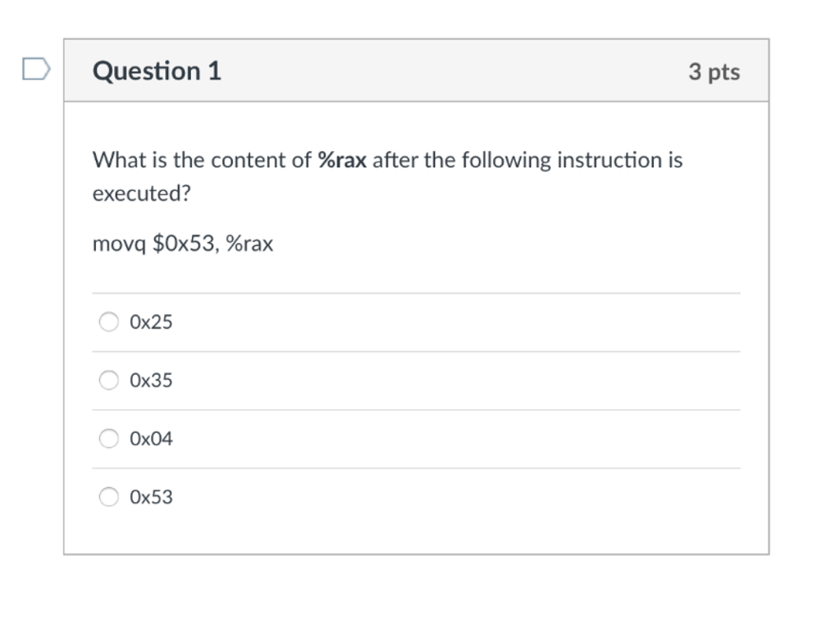Pick the 0x53 radio button
The height and width of the screenshot is (621, 840).
[x=109, y=497]
